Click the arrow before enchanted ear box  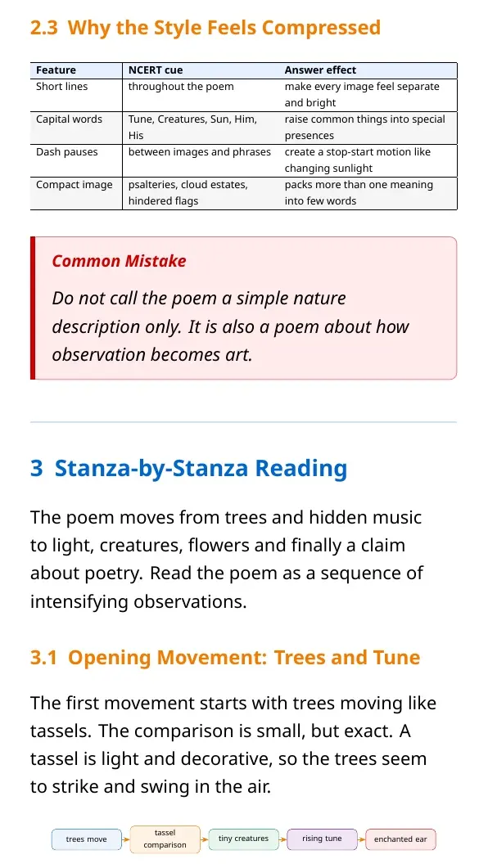(x=362, y=839)
